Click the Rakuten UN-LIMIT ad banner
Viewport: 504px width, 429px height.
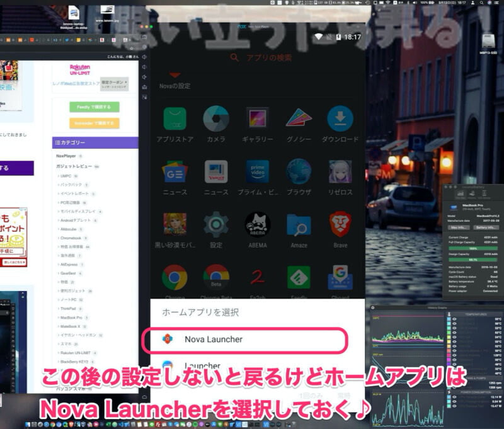coord(80,70)
